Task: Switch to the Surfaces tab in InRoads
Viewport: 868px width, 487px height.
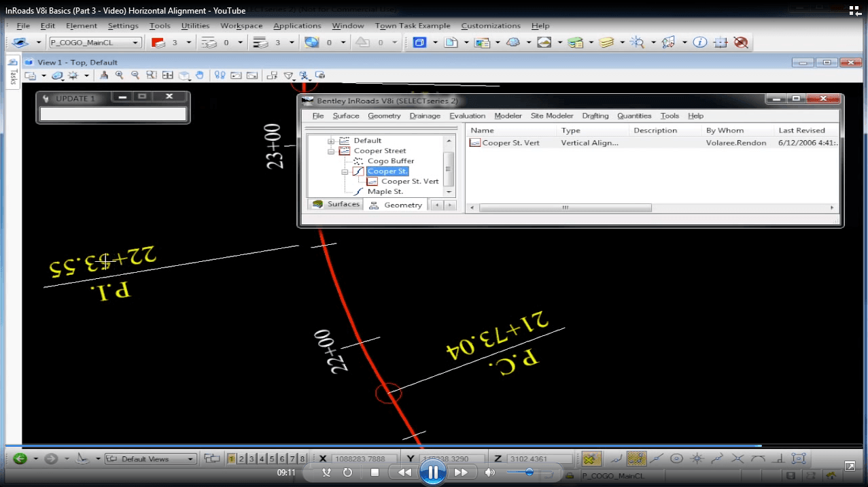Action: click(336, 204)
